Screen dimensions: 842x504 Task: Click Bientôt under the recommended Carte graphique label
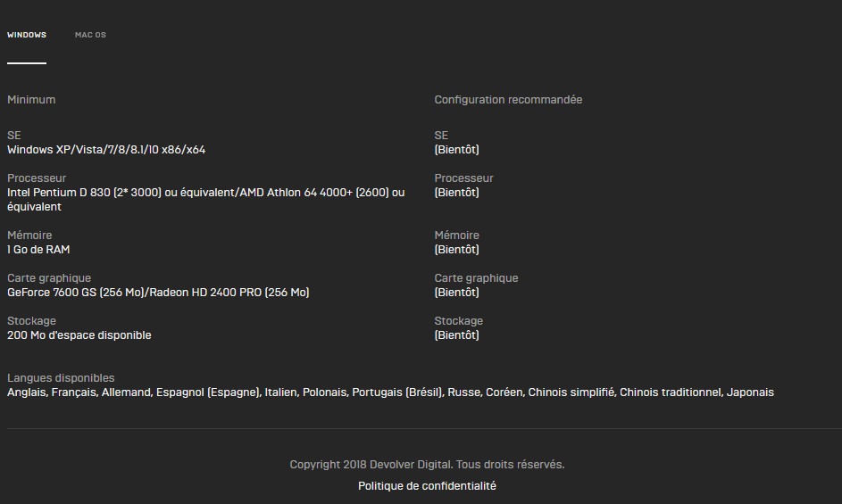pos(456,293)
